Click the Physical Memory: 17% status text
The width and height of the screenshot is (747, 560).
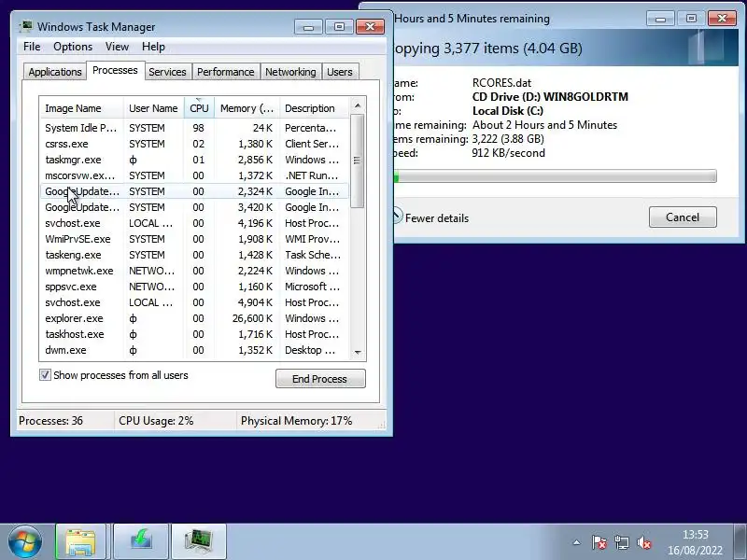pos(296,421)
